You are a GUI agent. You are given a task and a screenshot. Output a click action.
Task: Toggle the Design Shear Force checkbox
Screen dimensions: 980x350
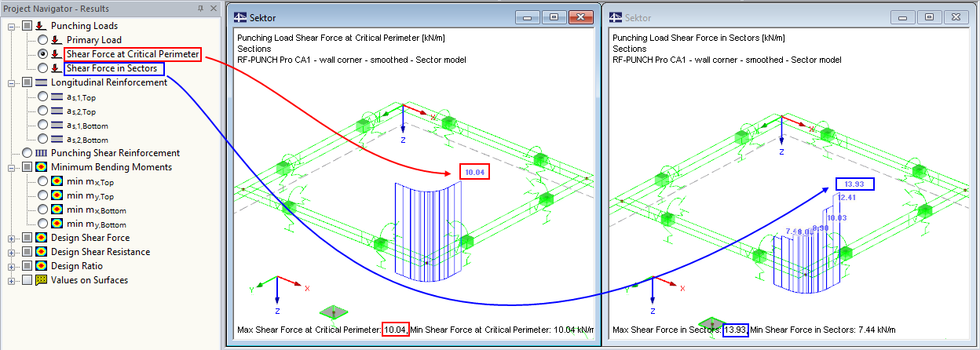tap(27, 238)
